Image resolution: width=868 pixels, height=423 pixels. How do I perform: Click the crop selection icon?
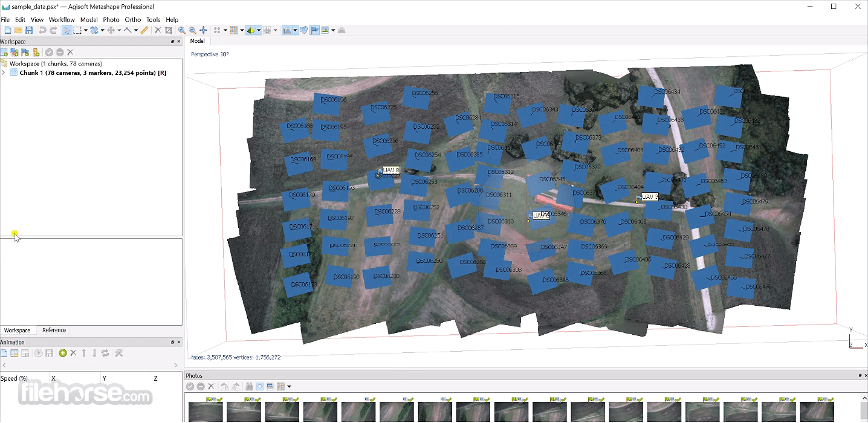[x=169, y=30]
